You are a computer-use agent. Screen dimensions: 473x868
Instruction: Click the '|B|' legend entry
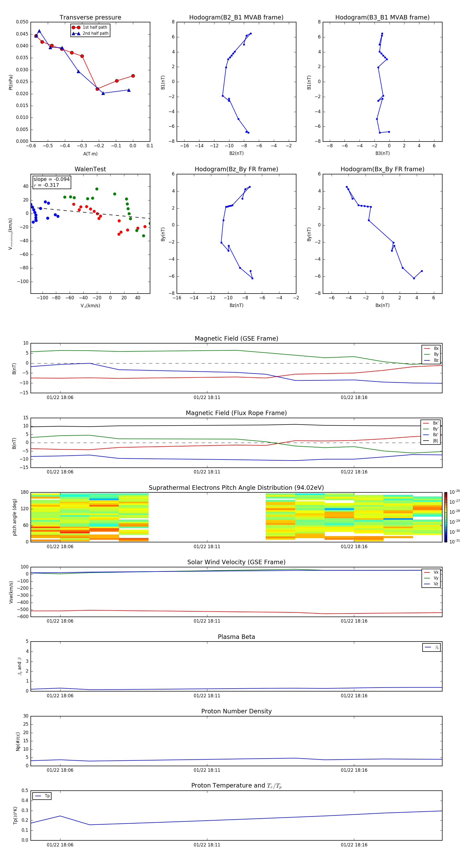click(x=431, y=441)
